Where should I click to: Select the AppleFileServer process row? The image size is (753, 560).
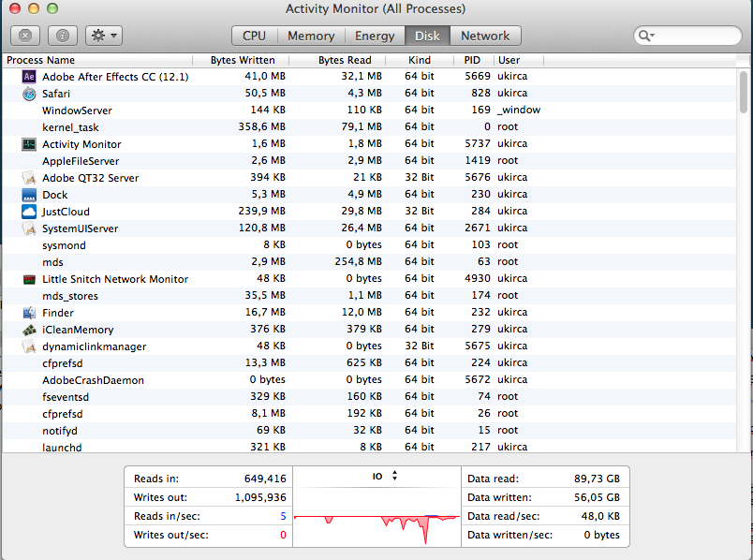(x=369, y=160)
